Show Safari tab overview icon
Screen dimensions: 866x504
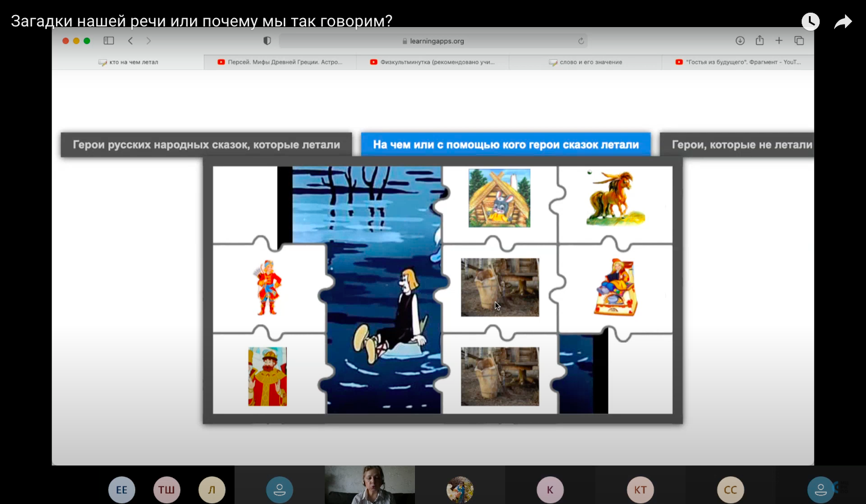point(799,41)
